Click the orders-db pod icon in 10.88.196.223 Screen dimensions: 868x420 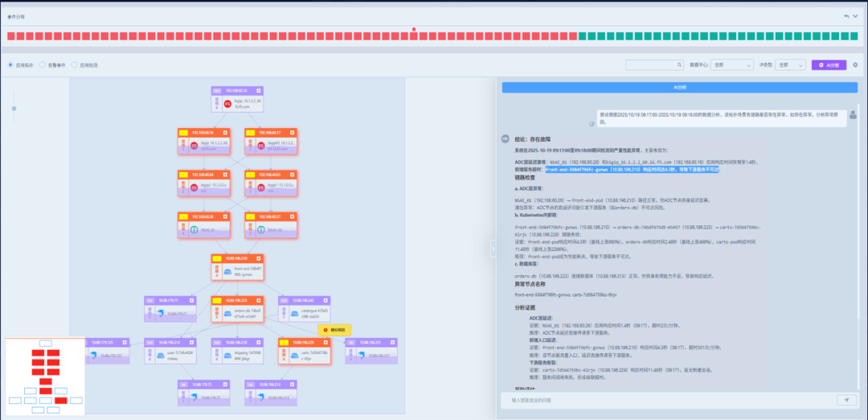click(227, 313)
